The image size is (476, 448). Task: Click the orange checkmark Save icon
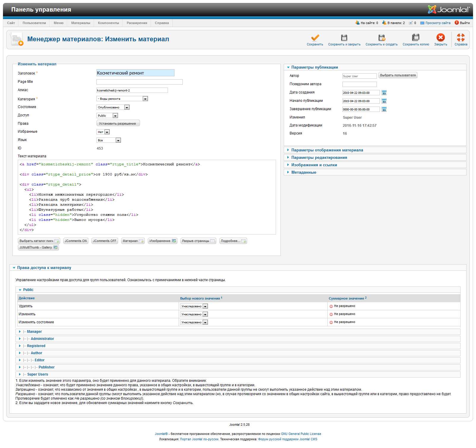point(315,38)
